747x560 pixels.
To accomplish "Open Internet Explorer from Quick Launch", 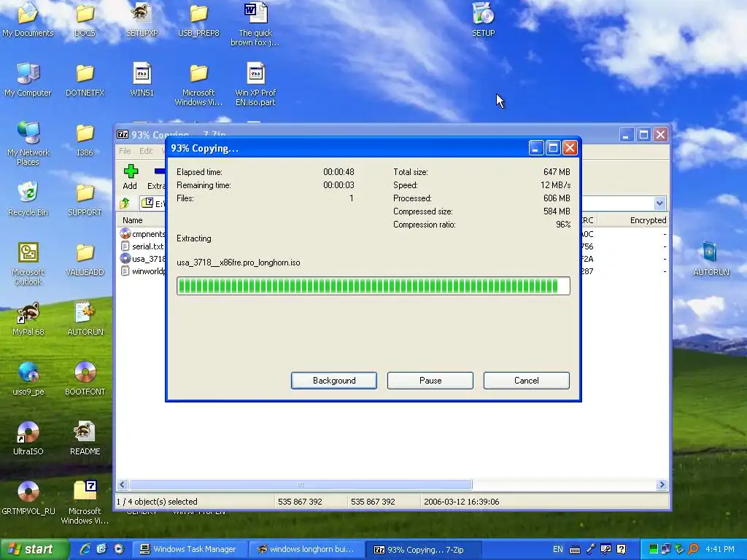I will pos(85,549).
